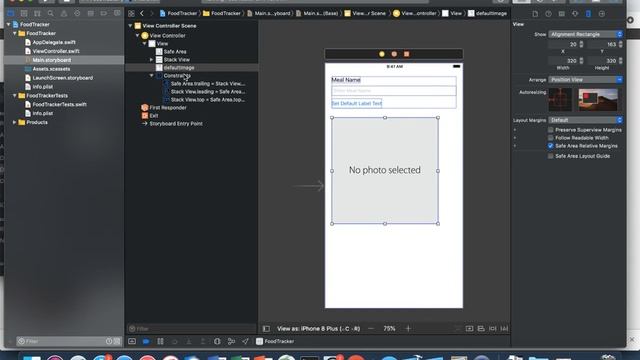Open the Attributes inspector tab
Image resolution: width=640 pixels, height=360 pixels.
click(575, 14)
